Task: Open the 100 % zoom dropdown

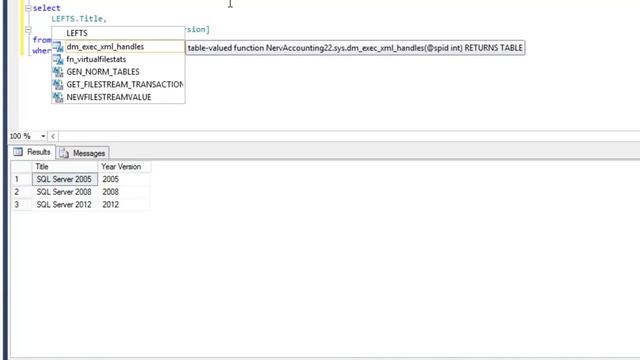Action: tap(43, 136)
